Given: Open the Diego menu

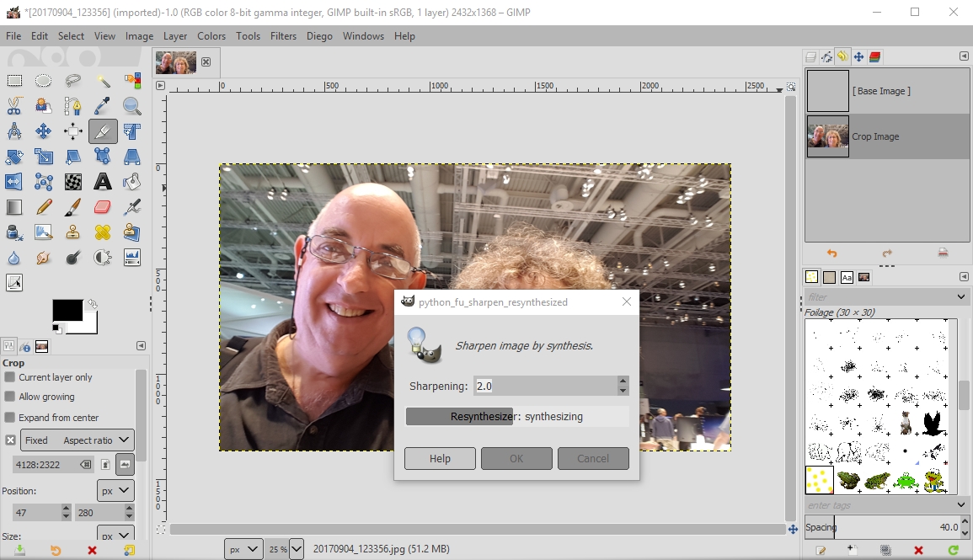Looking at the screenshot, I should (x=319, y=36).
